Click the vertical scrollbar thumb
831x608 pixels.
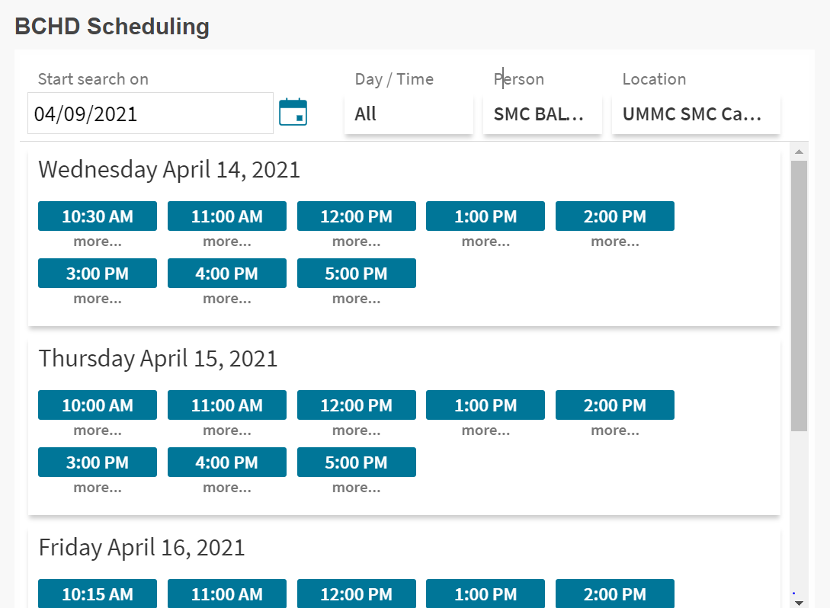point(798,295)
